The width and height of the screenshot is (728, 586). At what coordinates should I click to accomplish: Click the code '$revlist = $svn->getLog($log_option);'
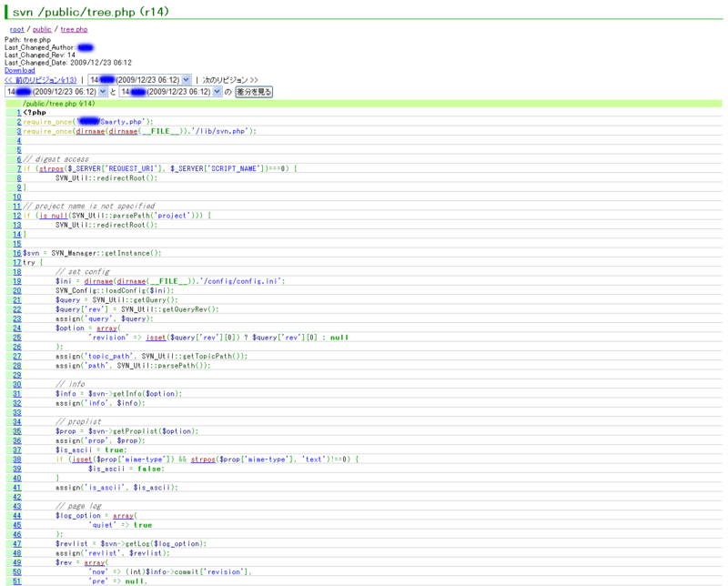(x=131, y=544)
